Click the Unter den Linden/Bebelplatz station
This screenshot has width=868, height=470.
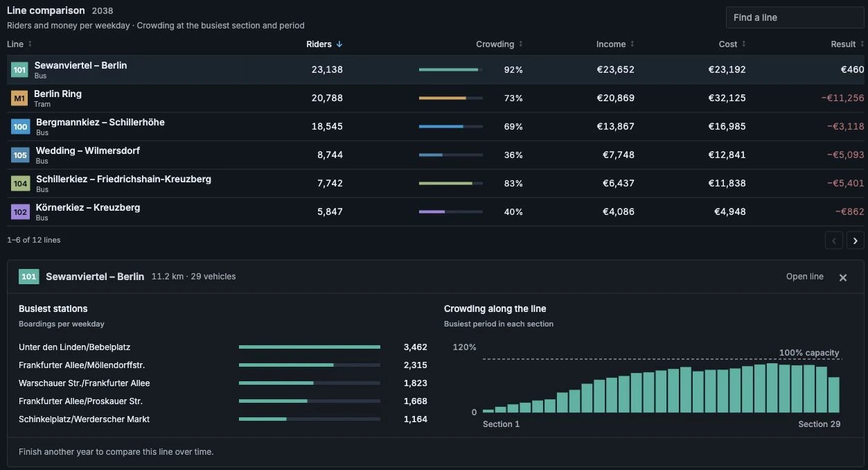[74, 347]
